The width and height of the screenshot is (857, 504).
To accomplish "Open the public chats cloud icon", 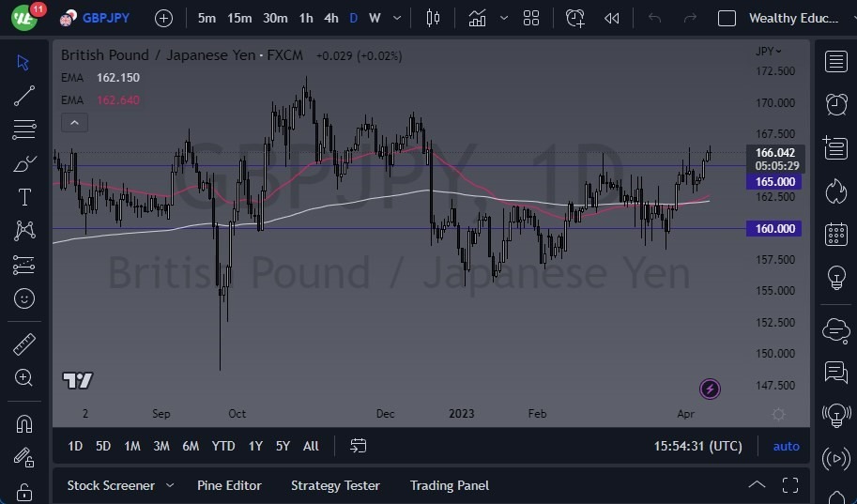I will point(835,330).
